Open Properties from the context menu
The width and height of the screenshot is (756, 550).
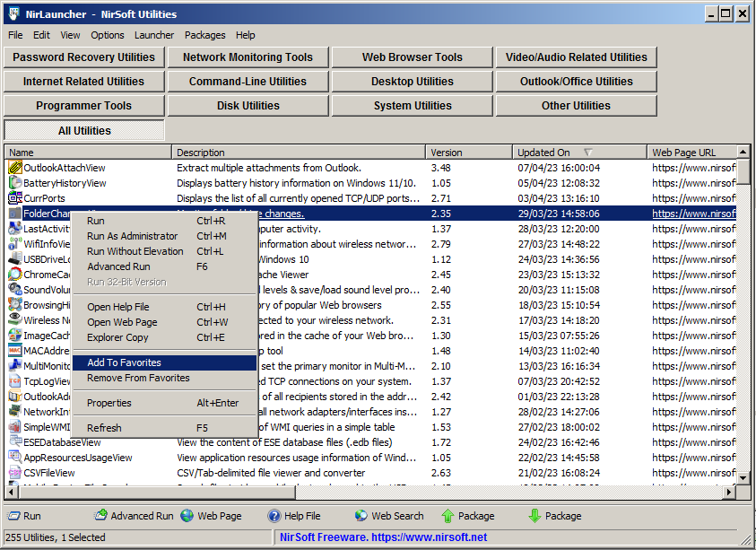tap(164, 403)
